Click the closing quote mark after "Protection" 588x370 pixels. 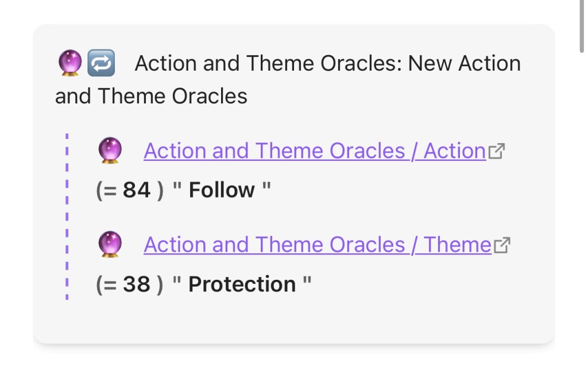(307, 282)
